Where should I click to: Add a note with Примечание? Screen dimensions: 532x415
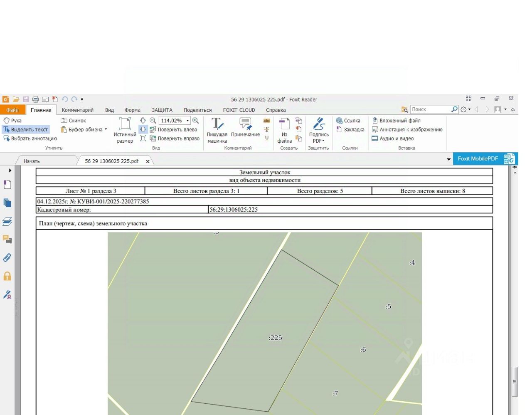tap(245, 127)
